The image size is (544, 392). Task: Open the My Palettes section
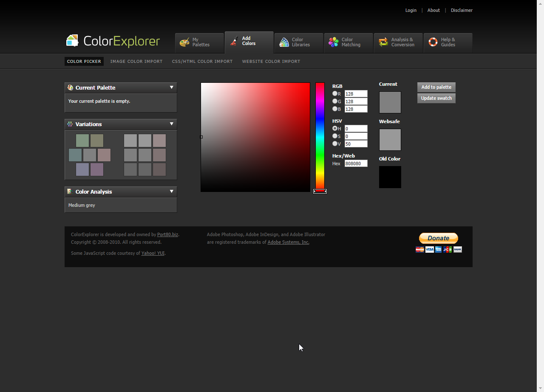199,41
